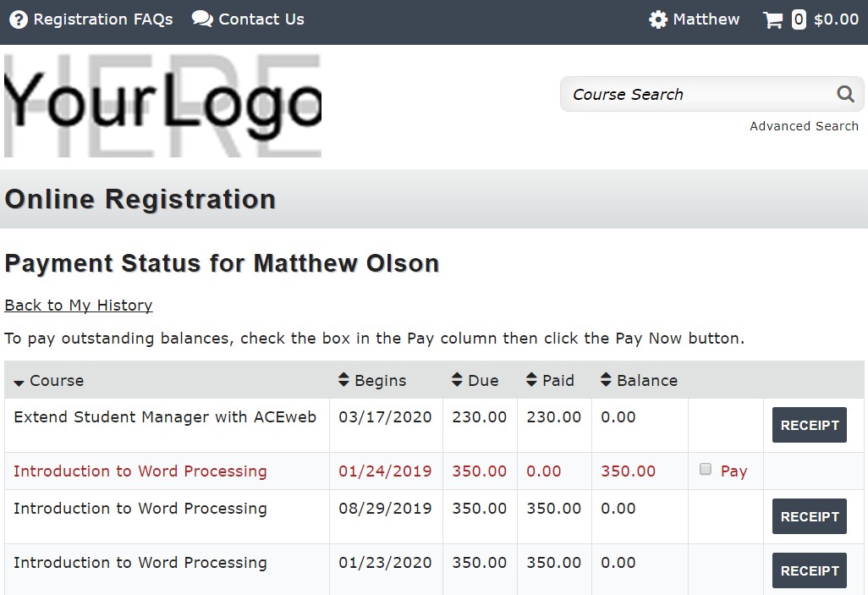Screen dimensions: 868x595
Task: Open Contact Us menu item
Action: point(261,19)
